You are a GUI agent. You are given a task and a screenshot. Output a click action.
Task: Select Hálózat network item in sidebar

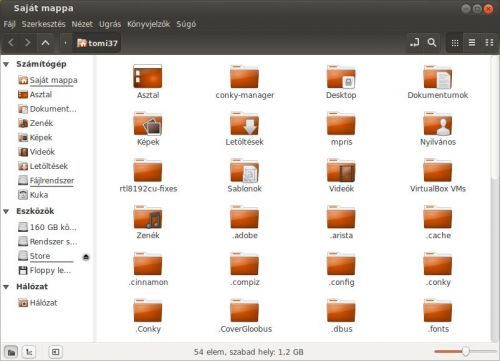click(38, 303)
